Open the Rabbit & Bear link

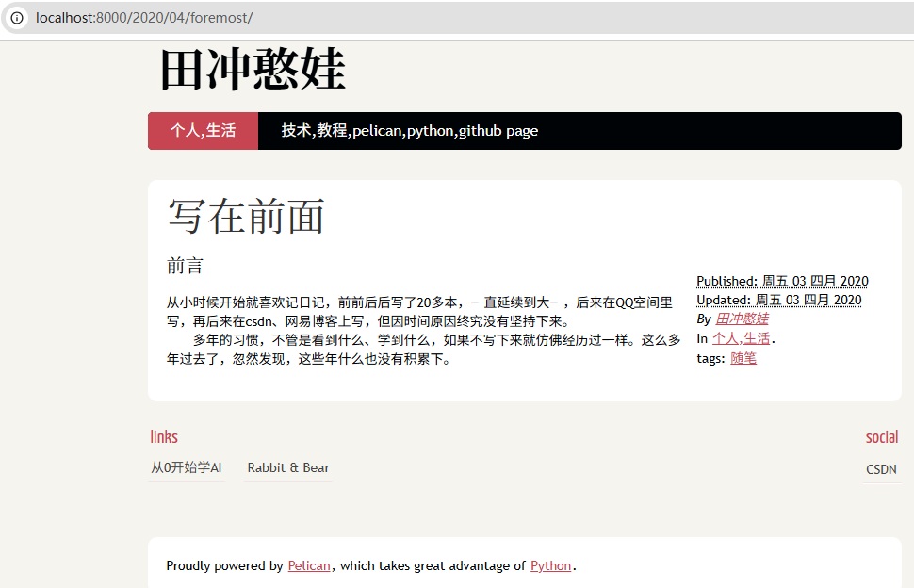[287, 467]
